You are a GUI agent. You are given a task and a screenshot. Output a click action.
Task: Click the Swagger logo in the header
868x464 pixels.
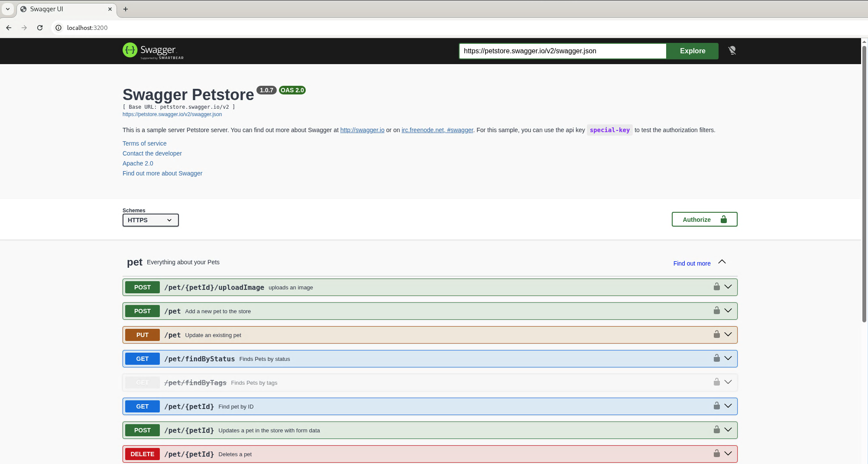coord(153,51)
